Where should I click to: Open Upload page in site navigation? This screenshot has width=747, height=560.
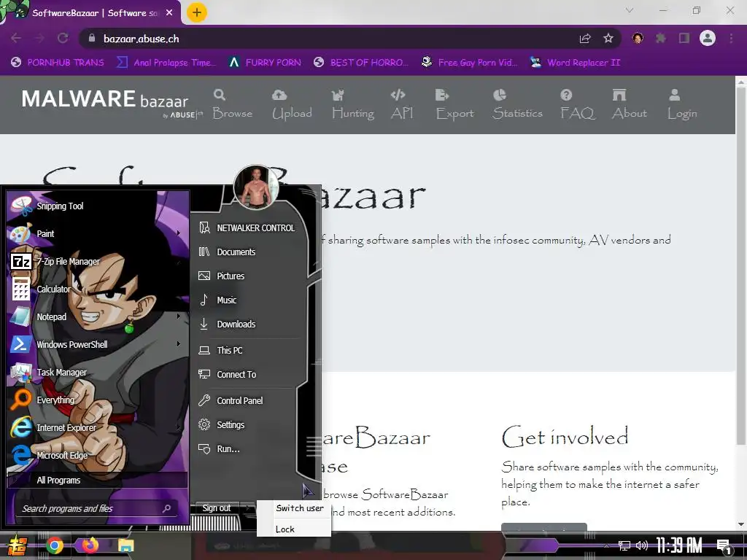pyautogui.click(x=292, y=104)
